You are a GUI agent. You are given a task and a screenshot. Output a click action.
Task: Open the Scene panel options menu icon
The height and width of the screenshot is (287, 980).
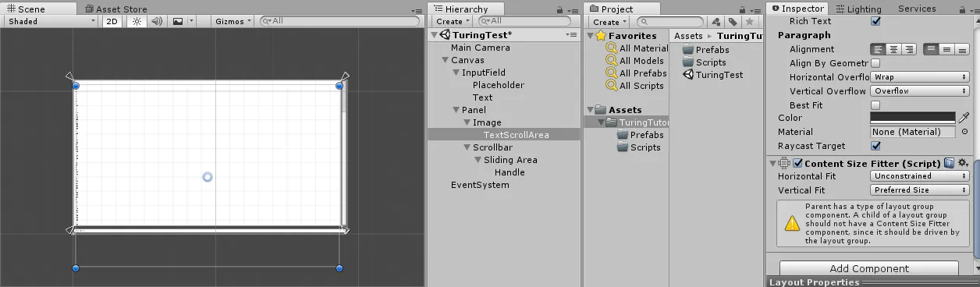pos(417,10)
